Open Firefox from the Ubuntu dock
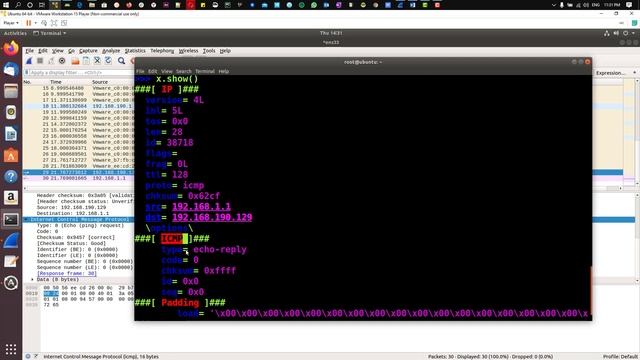Image resolution: width=640 pixels, height=360 pixels. [x=11, y=49]
